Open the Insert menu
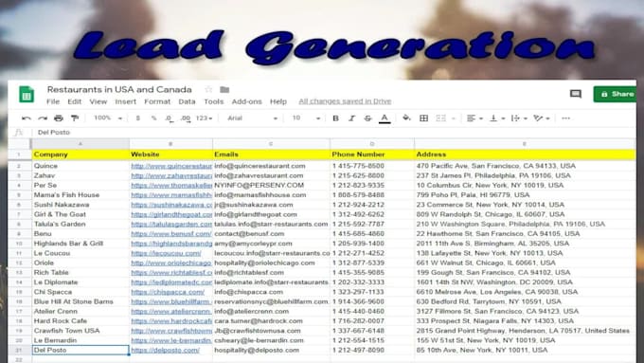644x363 pixels. tap(125, 101)
